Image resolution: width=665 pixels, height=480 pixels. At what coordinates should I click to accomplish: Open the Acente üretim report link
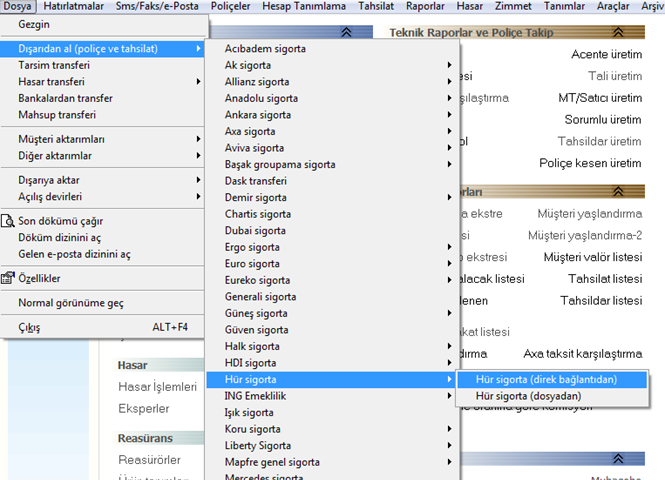click(x=606, y=54)
